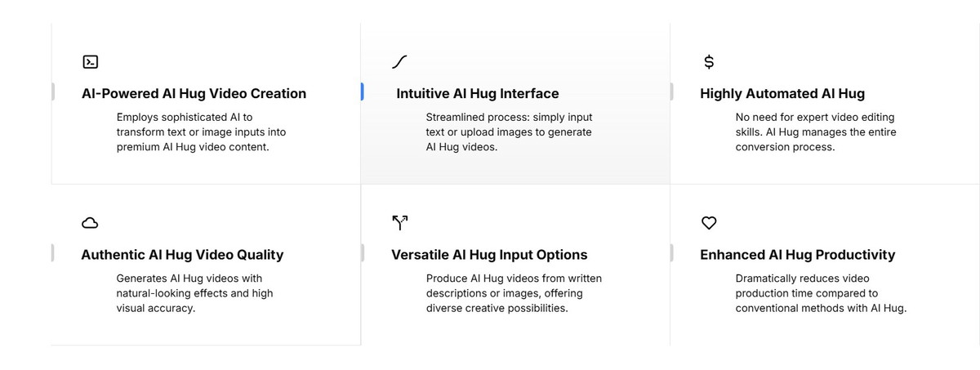This screenshot has height=370, width=980.
Task: Click text about reducing video production time
Action: pyautogui.click(x=821, y=294)
